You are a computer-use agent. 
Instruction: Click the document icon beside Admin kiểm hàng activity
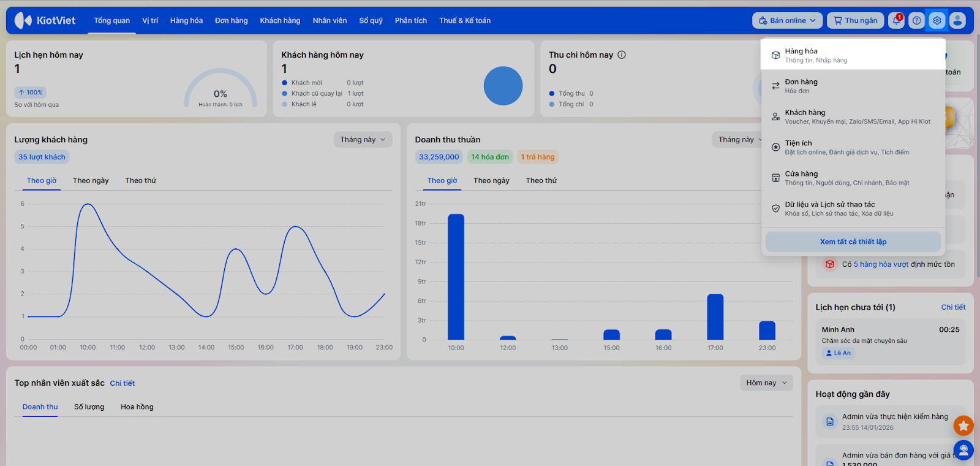pos(829,422)
